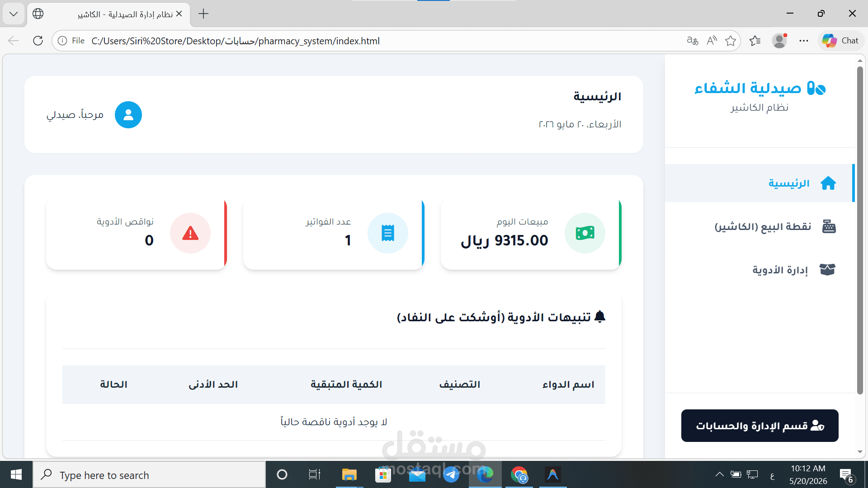Click the pharmacy pills logo icon
The width and height of the screenshot is (868, 488).
(816, 88)
